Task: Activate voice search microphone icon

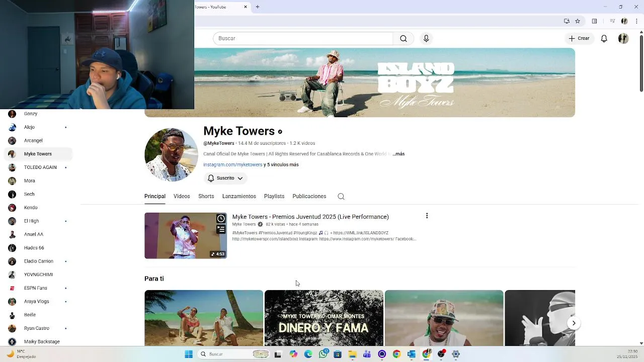Action: click(426, 38)
